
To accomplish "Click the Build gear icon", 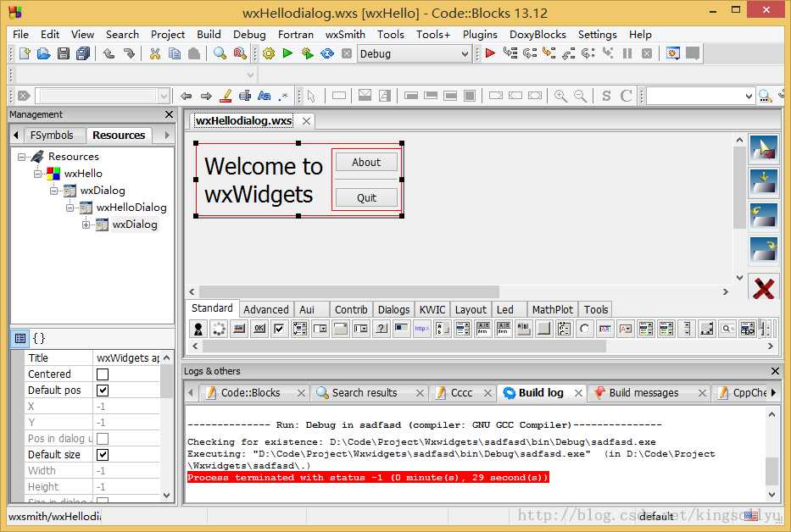I will pyautogui.click(x=269, y=53).
